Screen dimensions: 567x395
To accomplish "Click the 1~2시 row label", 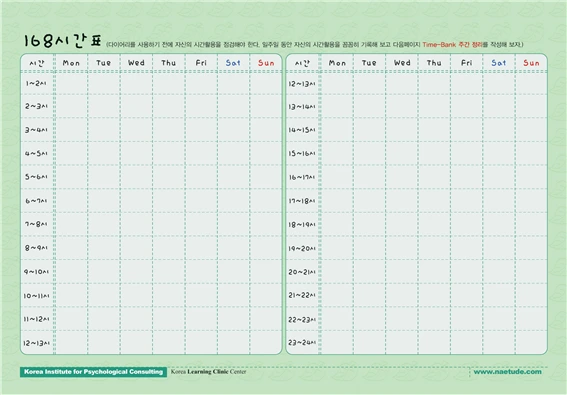I will (x=36, y=84).
